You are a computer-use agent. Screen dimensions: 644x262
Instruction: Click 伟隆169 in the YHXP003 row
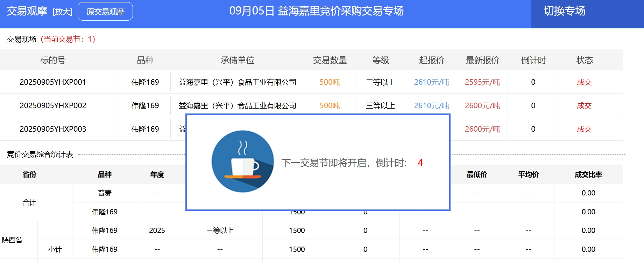click(145, 129)
